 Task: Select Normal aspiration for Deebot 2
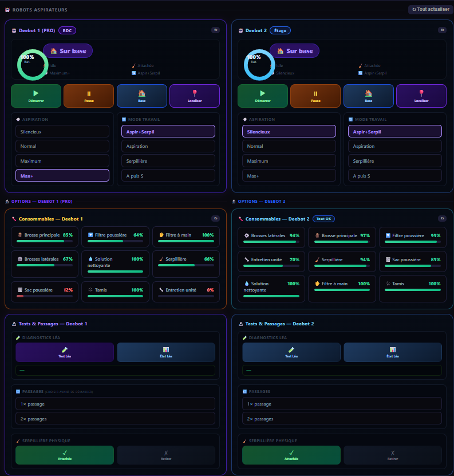point(289,146)
